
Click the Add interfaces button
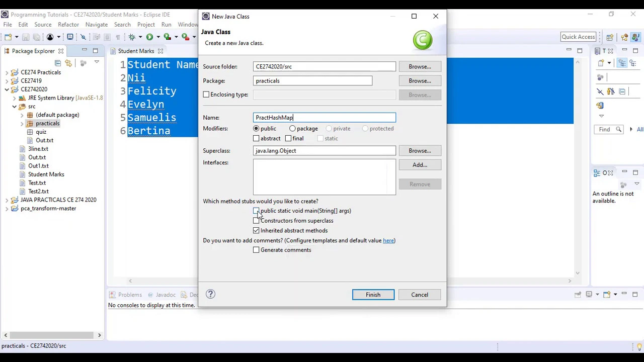(x=420, y=164)
